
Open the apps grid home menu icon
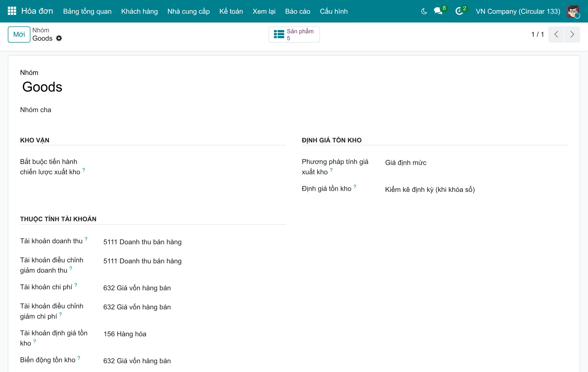pyautogui.click(x=12, y=11)
